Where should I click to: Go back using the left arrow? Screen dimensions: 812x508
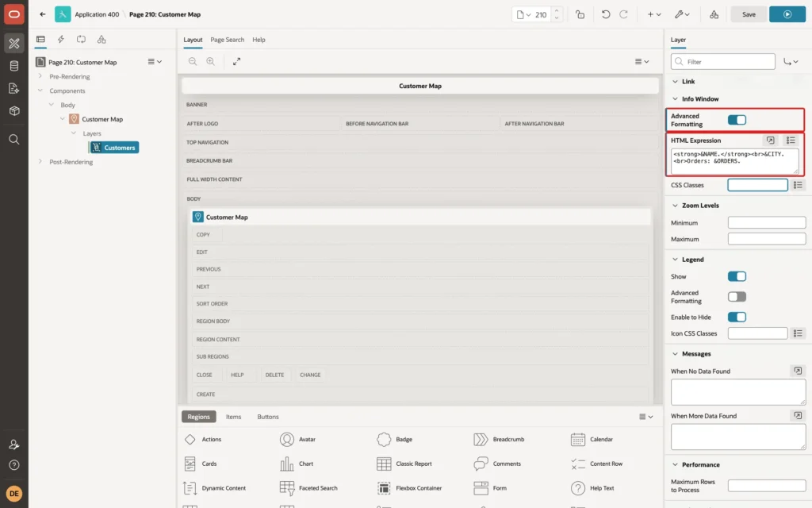pyautogui.click(x=43, y=14)
